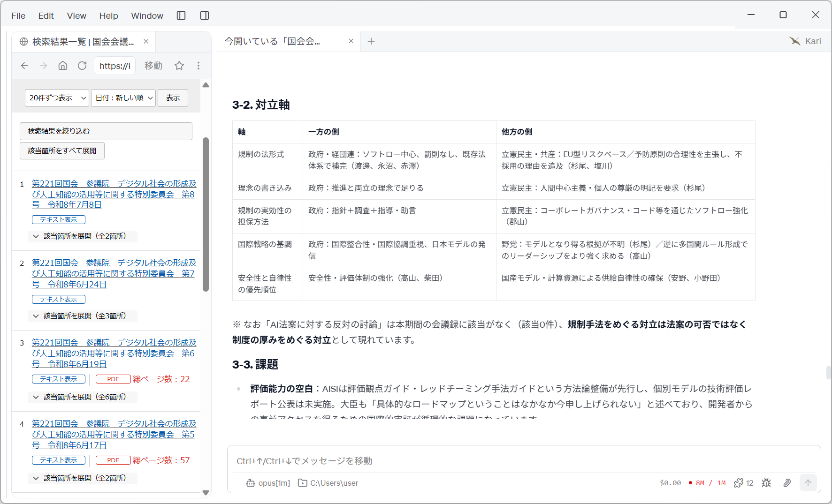832x504 pixels.
Task: Toggle the right sidebar panel icon
Action: coord(205,15)
